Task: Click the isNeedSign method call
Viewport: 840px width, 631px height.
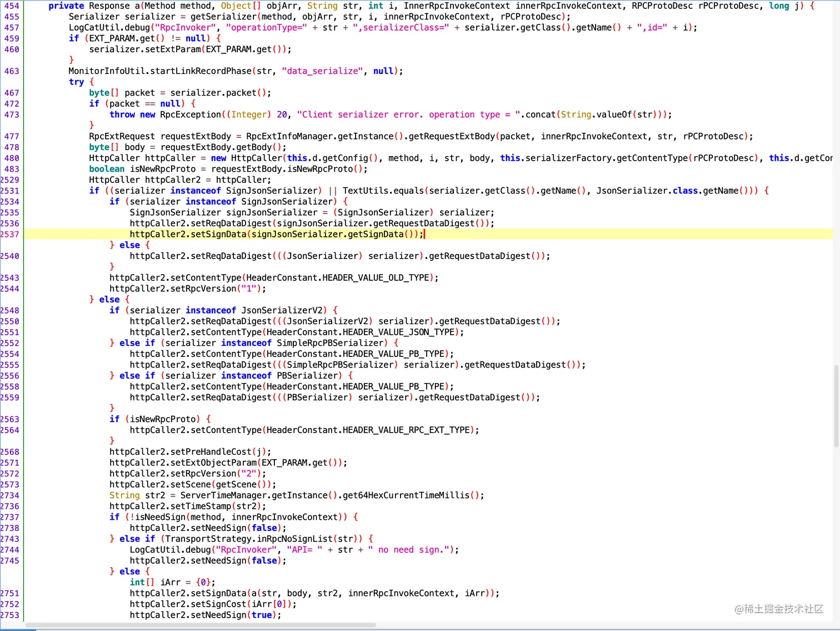Action: click(160, 517)
